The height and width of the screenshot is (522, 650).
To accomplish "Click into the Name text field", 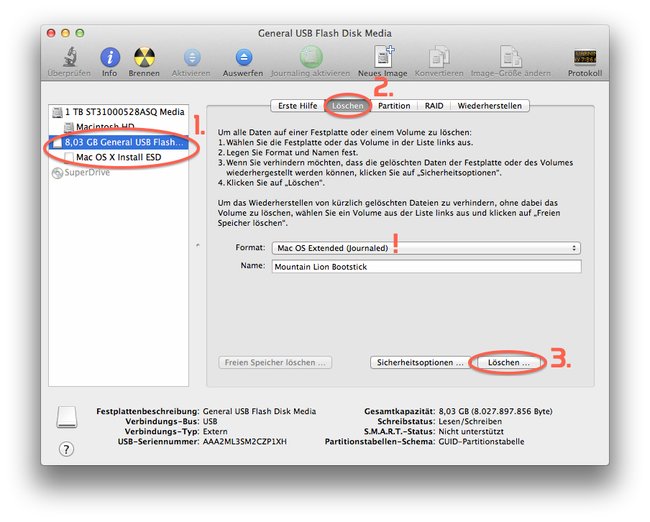I will click(427, 267).
